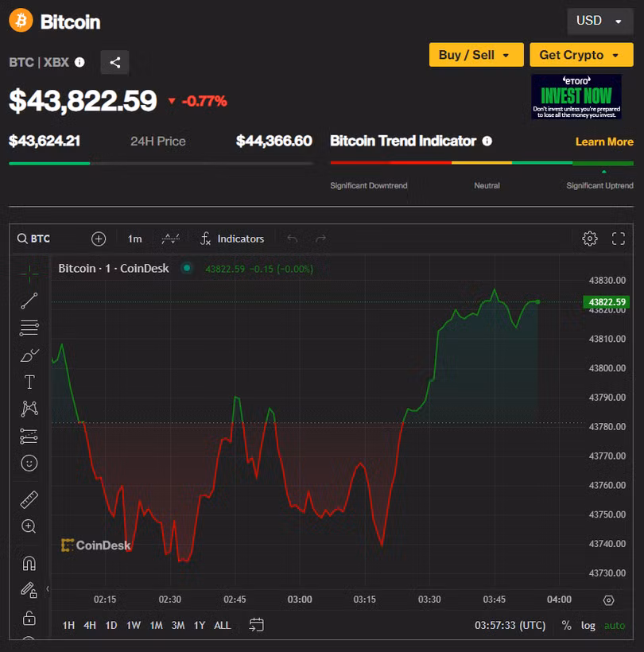The width and height of the screenshot is (644, 652).
Task: Click the zoom in magnifier tool
Action: (29, 526)
